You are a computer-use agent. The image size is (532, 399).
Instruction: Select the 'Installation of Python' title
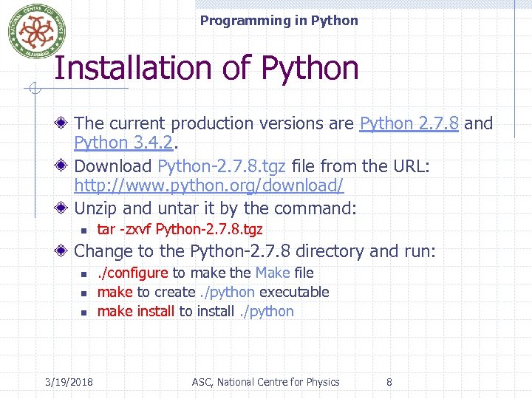[x=206, y=68]
